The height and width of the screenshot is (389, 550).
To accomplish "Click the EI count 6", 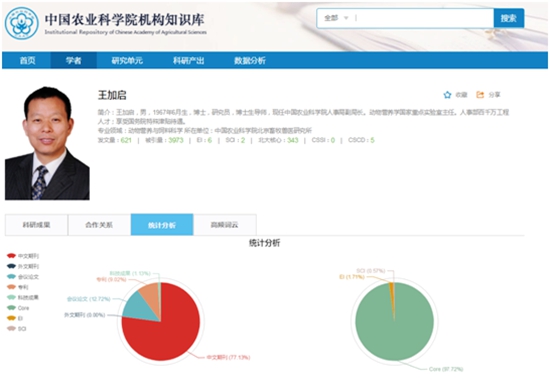I will 210,140.
